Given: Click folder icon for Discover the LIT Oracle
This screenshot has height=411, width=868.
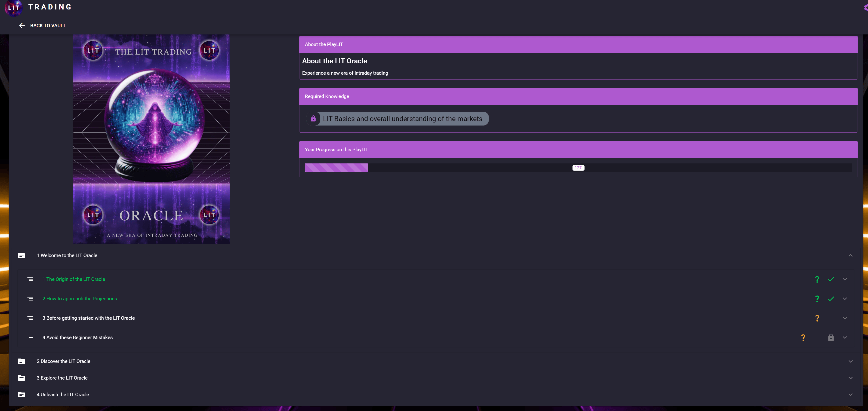Looking at the screenshot, I should pos(22,361).
